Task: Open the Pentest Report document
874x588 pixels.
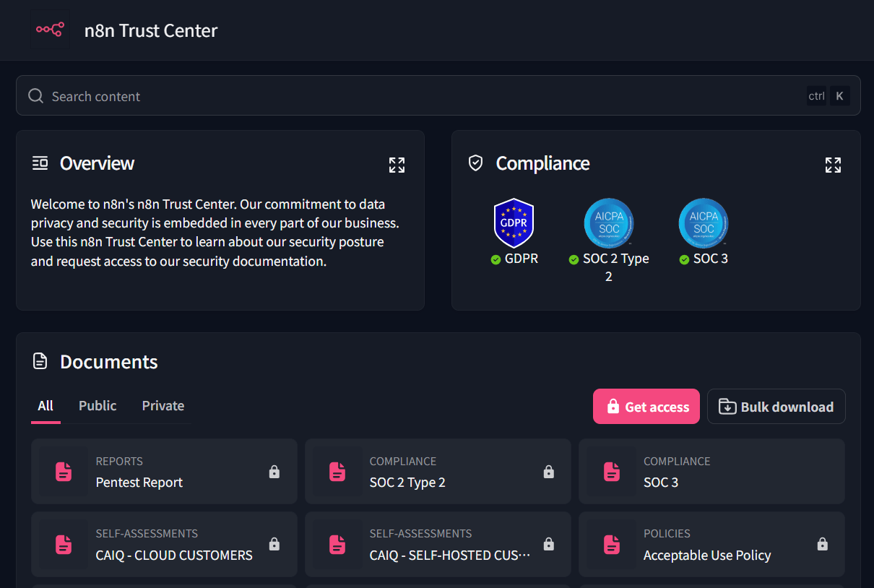Action: pos(139,483)
